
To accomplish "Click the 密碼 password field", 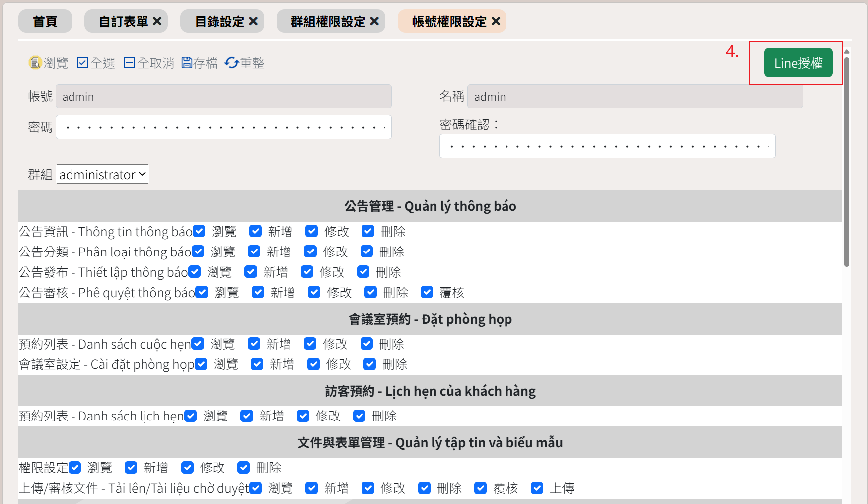I will coord(223,127).
